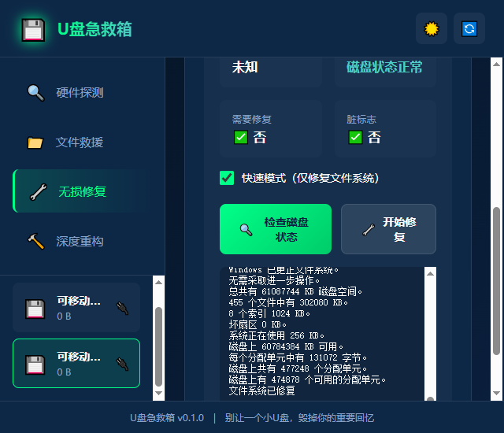Click 未知 value text
Screen dimensions: 504x433
pyautogui.click(x=245, y=67)
